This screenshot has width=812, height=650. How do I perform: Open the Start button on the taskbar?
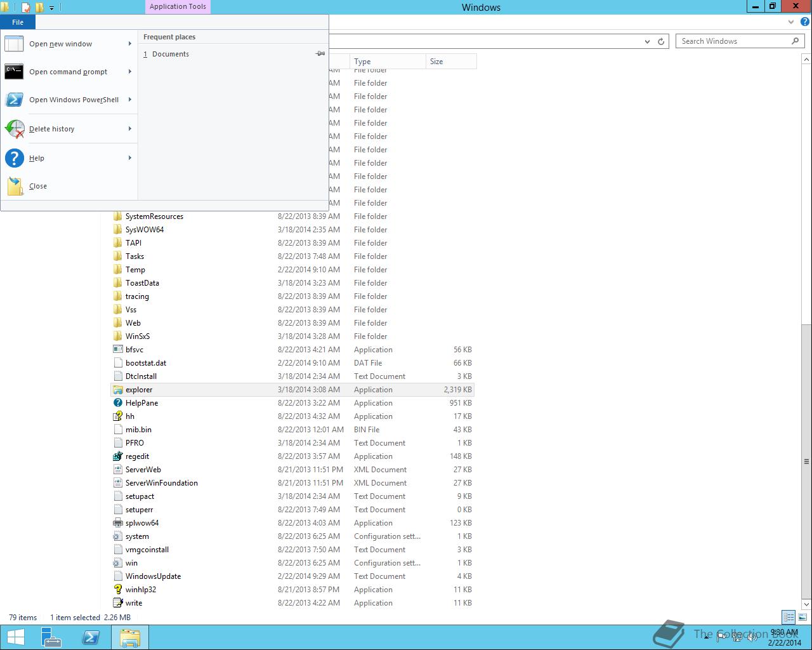tap(15, 637)
